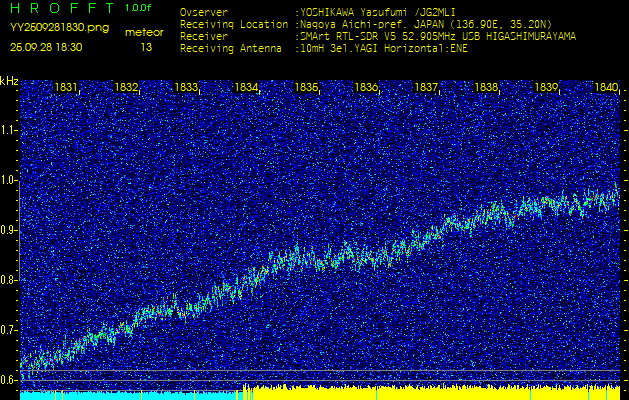Click the 0.8 kHz axis label
Viewport: 629px width, 400px height.
click(9, 280)
